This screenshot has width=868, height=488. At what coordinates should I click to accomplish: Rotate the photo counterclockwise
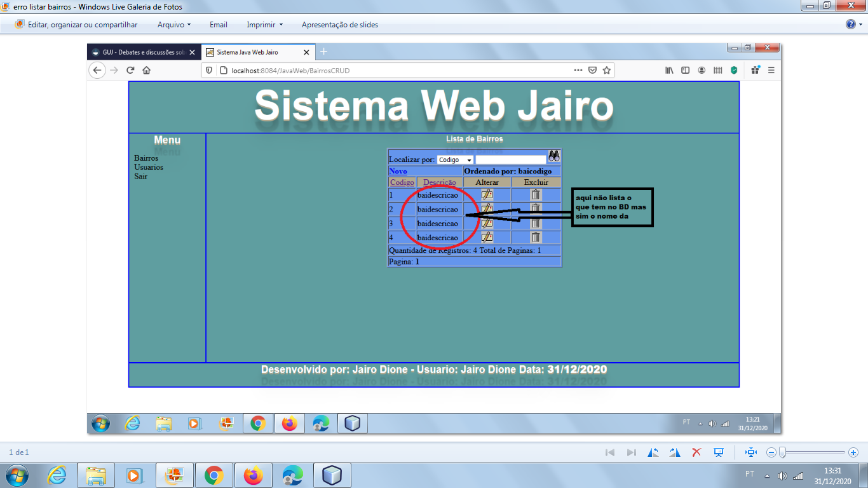(653, 452)
